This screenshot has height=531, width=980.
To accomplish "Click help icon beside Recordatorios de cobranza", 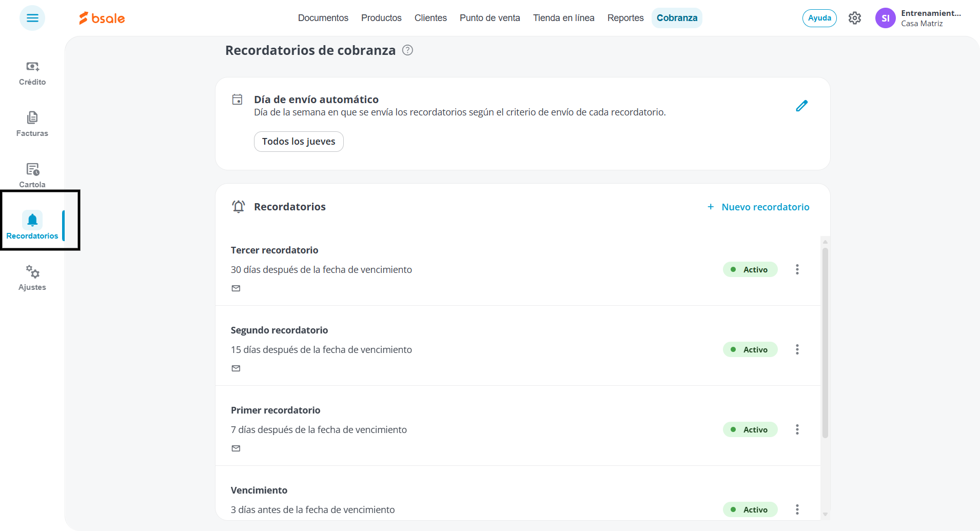I will pyautogui.click(x=407, y=50).
